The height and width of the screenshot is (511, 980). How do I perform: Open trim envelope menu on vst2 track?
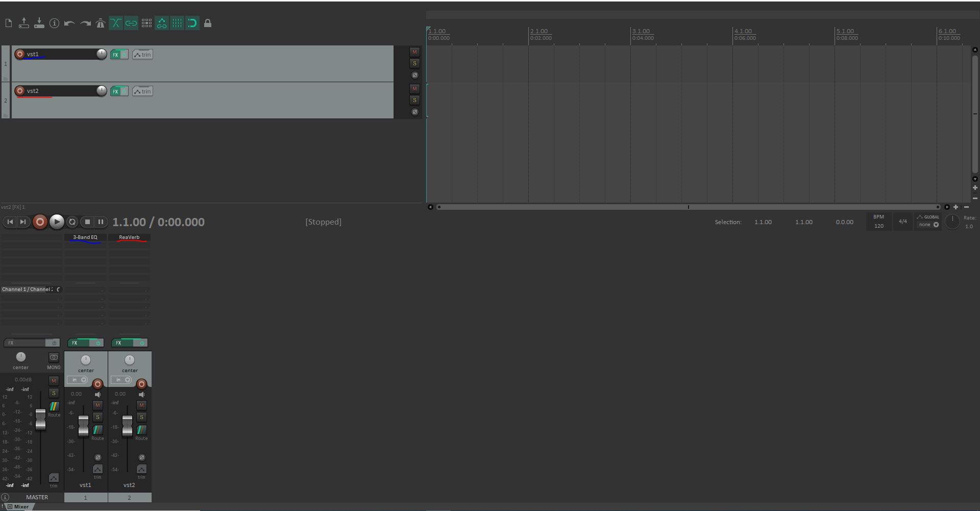142,91
